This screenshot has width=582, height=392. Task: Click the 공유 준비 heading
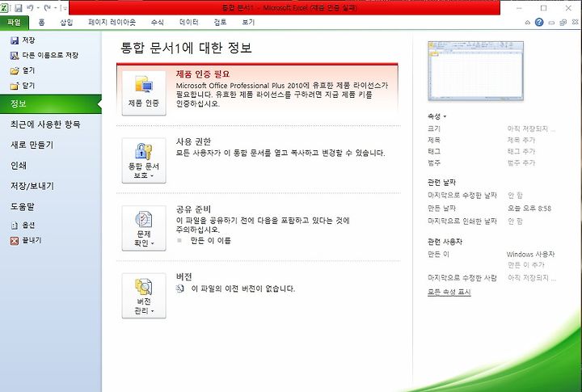click(x=193, y=209)
